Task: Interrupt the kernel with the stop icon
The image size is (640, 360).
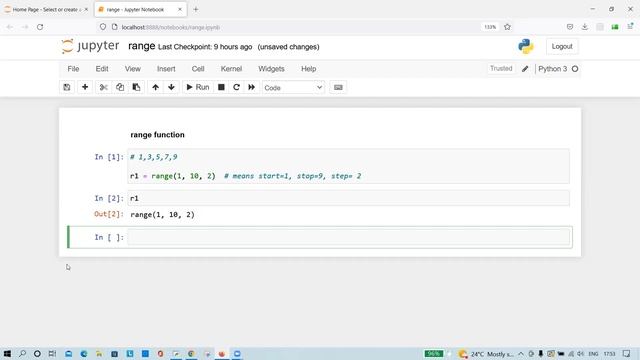Action: [221, 87]
